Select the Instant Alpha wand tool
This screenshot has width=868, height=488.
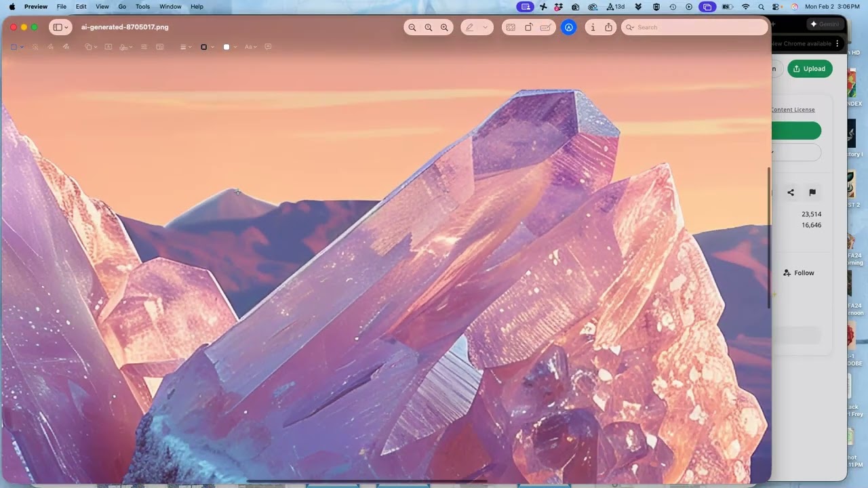pos(35,47)
